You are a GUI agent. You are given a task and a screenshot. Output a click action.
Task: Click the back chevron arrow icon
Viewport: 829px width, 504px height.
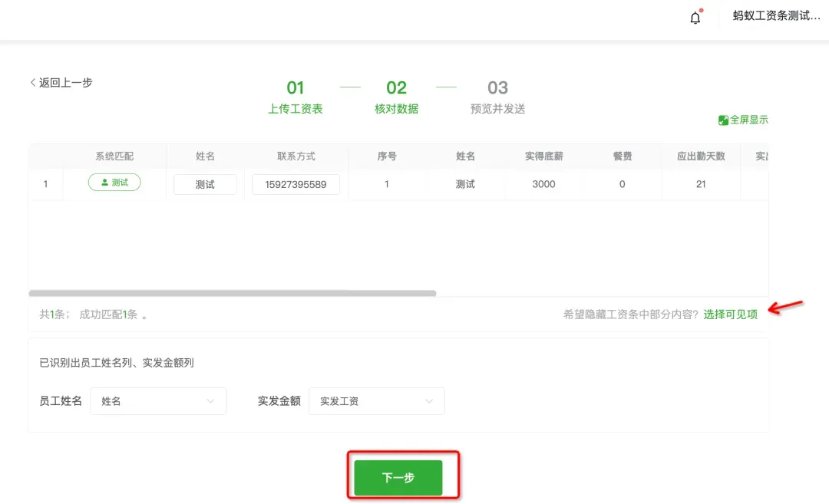33,82
